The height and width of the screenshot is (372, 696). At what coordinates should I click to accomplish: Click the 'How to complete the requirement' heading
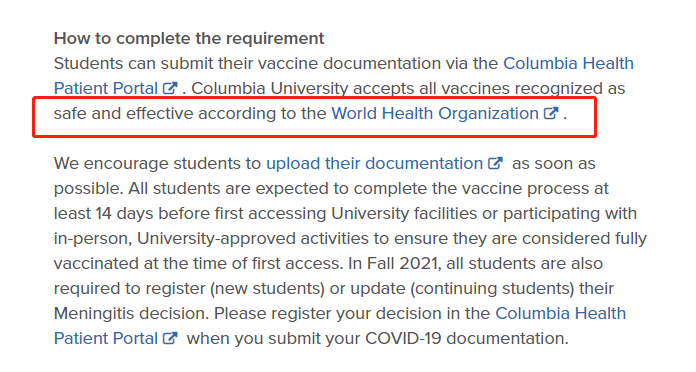tap(189, 38)
